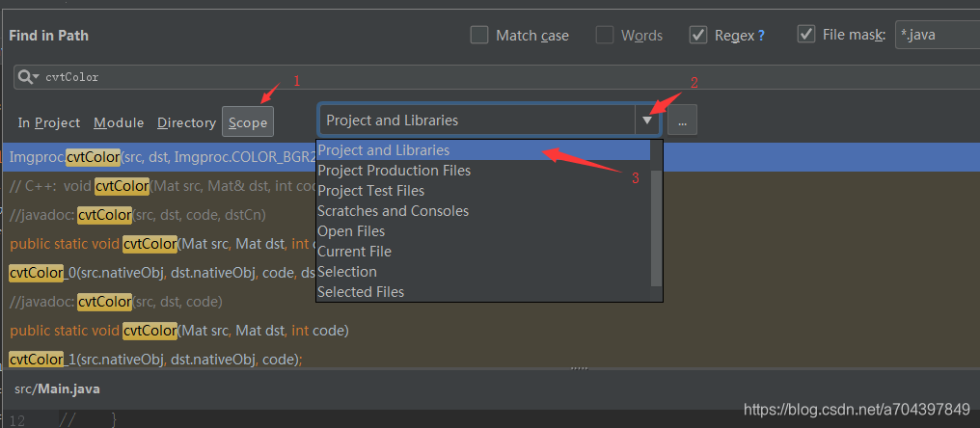Choose Selection scope option

click(x=483, y=272)
